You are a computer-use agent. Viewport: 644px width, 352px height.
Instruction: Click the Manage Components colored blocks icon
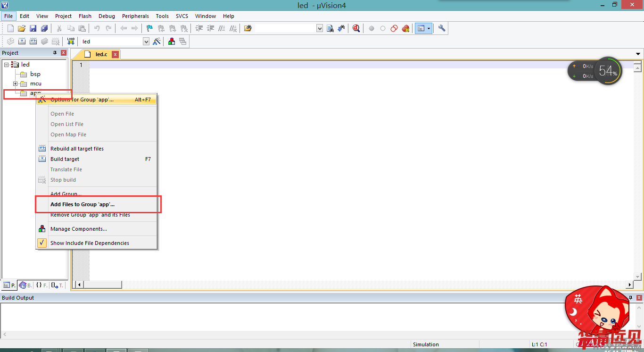(172, 42)
